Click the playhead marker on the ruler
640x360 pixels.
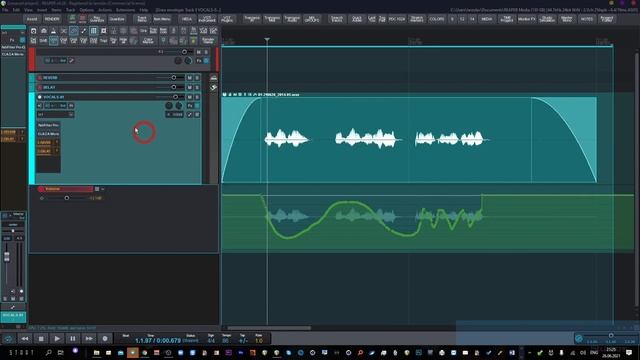click(x=267, y=40)
